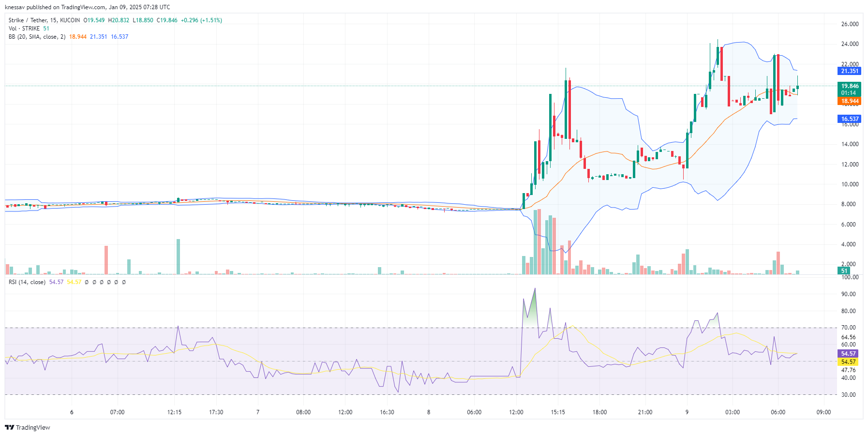Click the 08:00 time axis label
Screen dimensions: 868x436
click(303, 412)
